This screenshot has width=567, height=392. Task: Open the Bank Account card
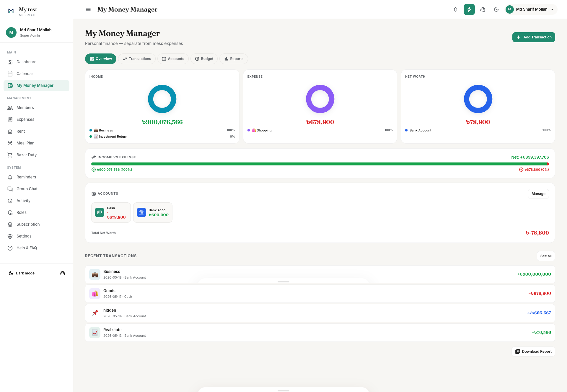153,213
